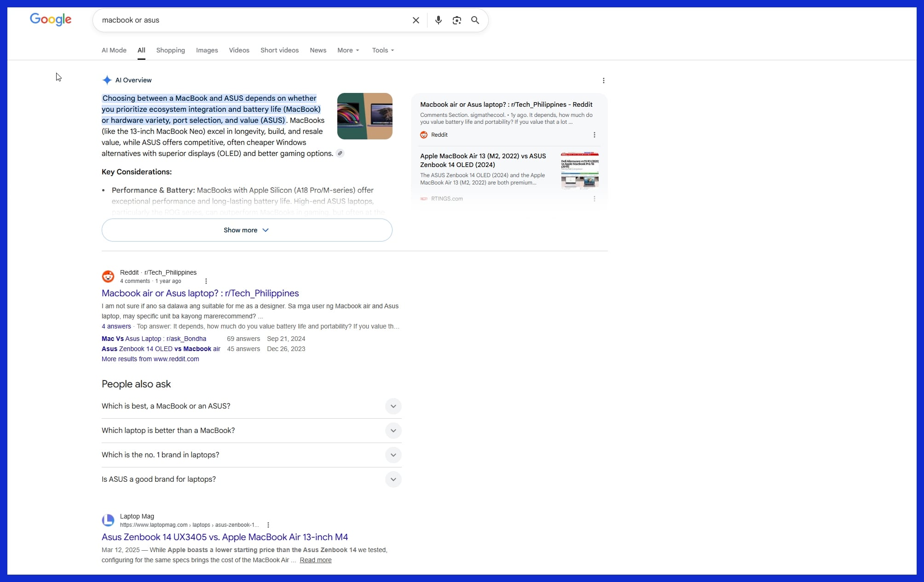The image size is (924, 582).
Task: Click the Google logo
Action: pos(51,19)
